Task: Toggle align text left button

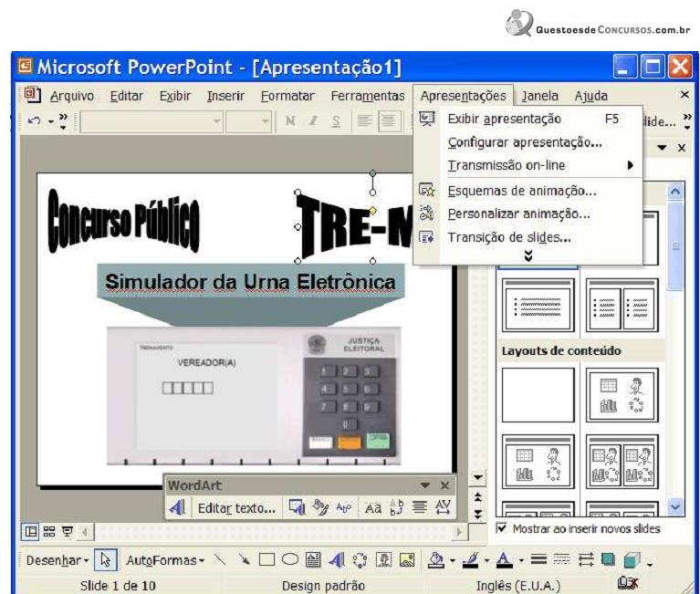Action: click(x=365, y=121)
